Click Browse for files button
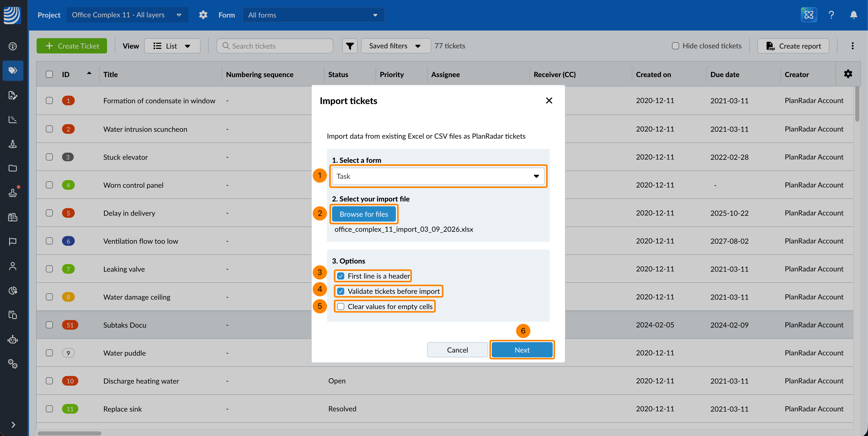This screenshot has width=868, height=436. [x=364, y=214]
